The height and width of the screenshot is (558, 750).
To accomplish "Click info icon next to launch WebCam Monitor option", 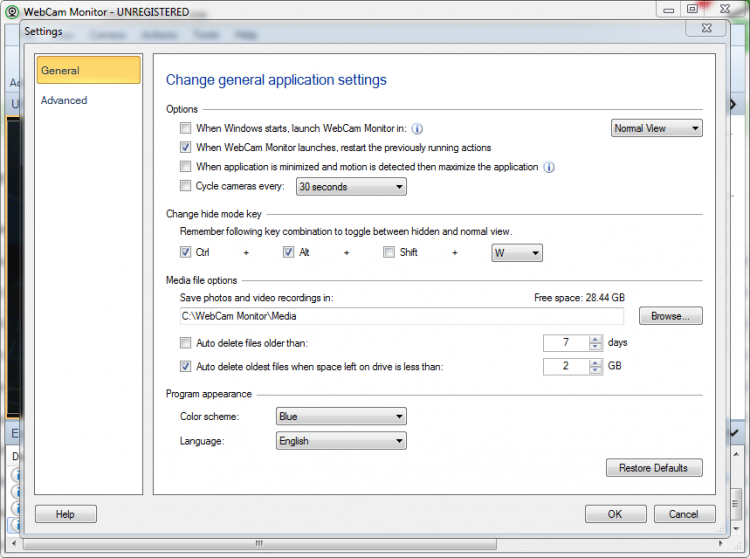I will click(417, 129).
